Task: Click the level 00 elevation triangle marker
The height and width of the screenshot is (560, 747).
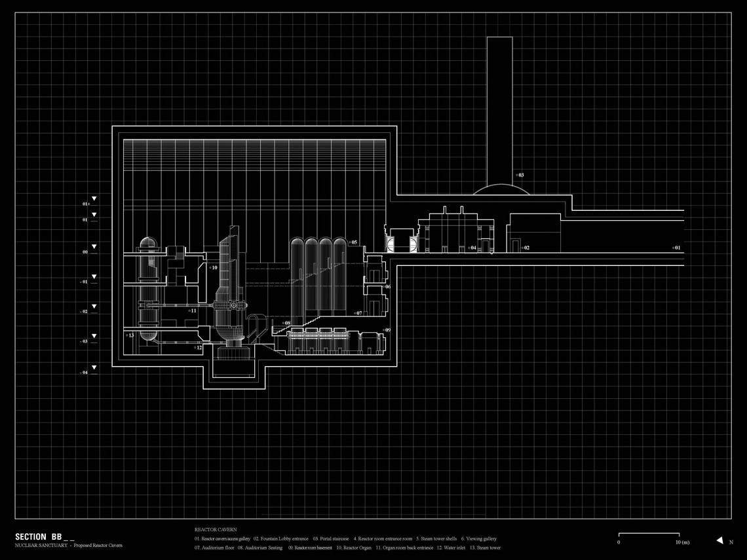Action: [94, 247]
